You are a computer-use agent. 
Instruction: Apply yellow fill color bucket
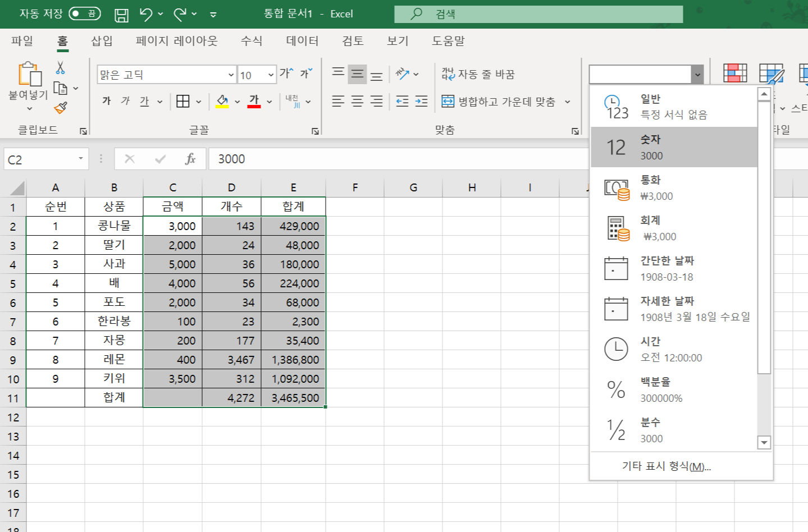[x=222, y=101]
